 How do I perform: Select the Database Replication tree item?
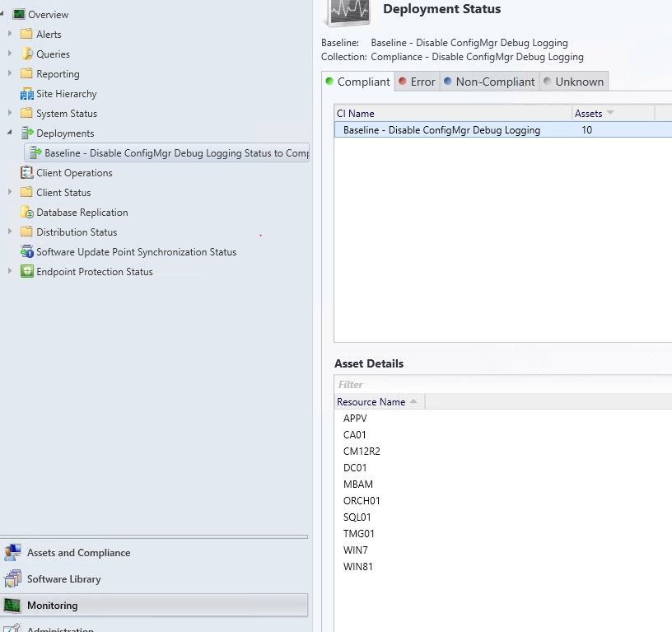pos(82,213)
